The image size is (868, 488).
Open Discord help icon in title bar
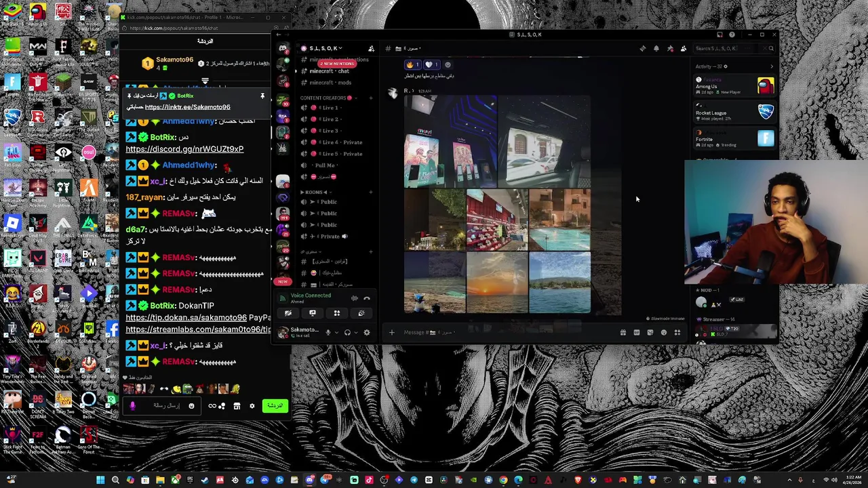[x=732, y=35]
